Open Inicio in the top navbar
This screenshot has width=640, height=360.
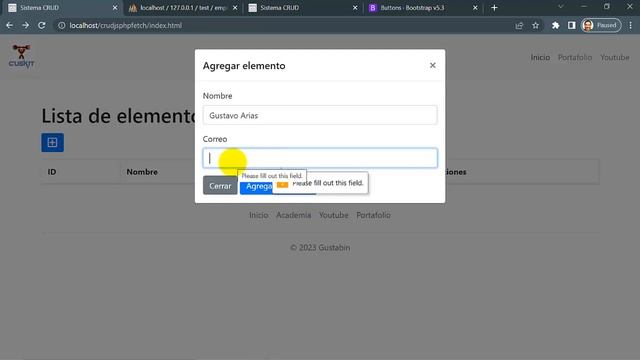[540, 58]
